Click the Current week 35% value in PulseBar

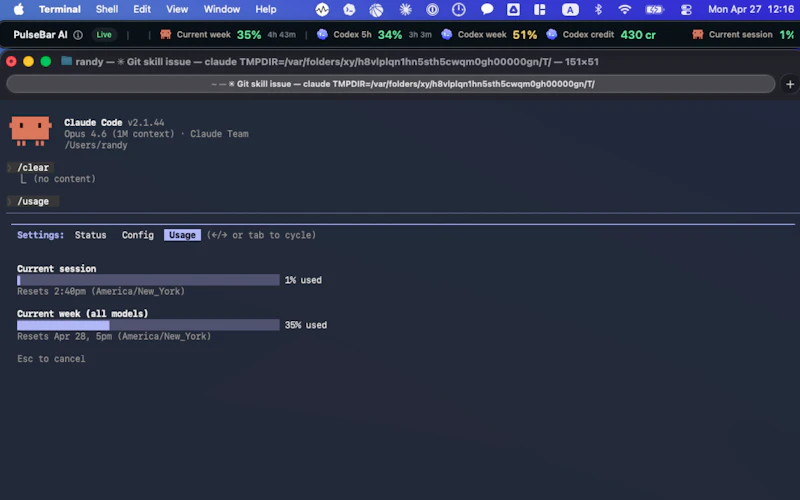click(x=248, y=35)
